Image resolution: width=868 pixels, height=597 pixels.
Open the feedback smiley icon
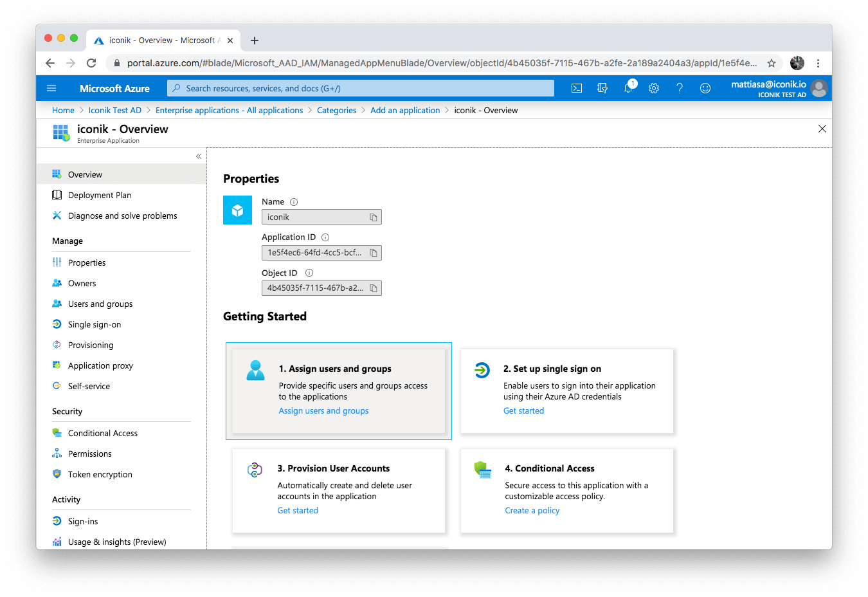(705, 88)
